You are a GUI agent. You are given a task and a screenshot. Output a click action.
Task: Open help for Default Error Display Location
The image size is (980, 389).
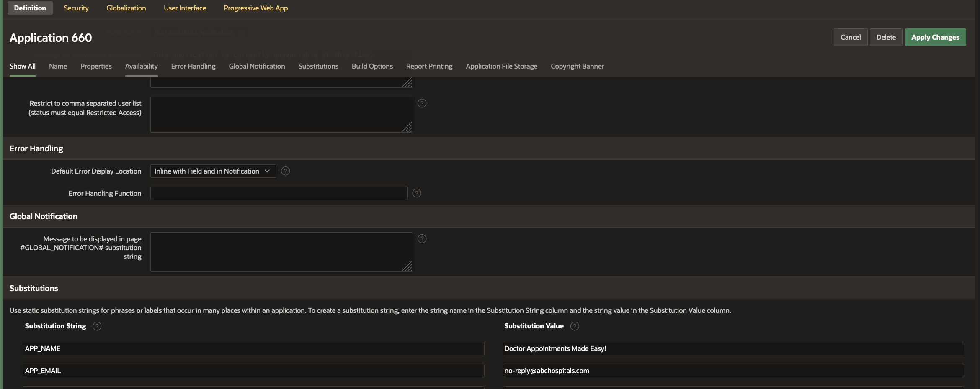[285, 171]
